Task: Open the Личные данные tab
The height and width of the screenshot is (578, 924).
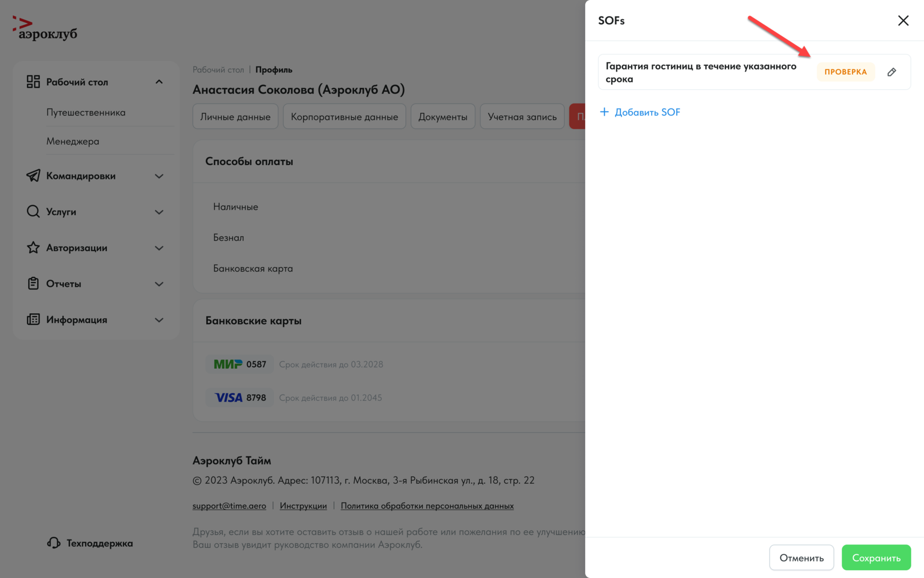Action: point(235,117)
